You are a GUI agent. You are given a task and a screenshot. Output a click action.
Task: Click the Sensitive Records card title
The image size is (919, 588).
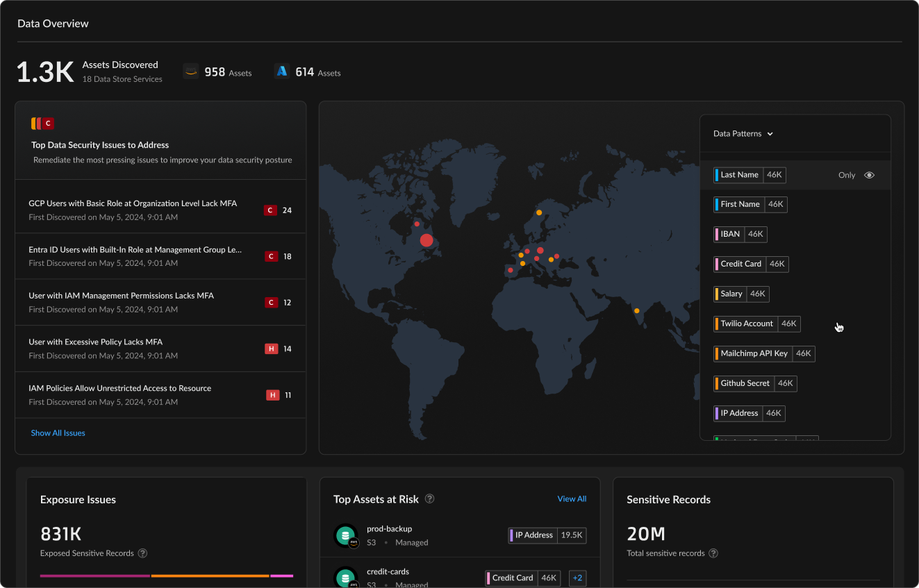pyautogui.click(x=668, y=500)
